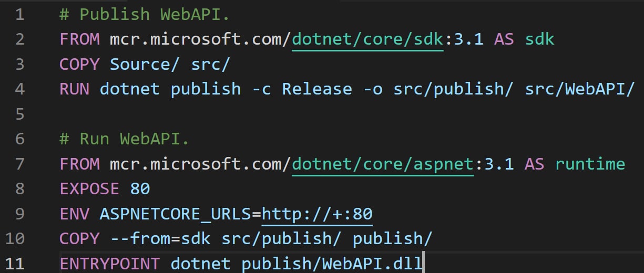Place cursor in '# Run WebAPI.' comment
Viewport: 644px width, 273px height.
pos(124,139)
